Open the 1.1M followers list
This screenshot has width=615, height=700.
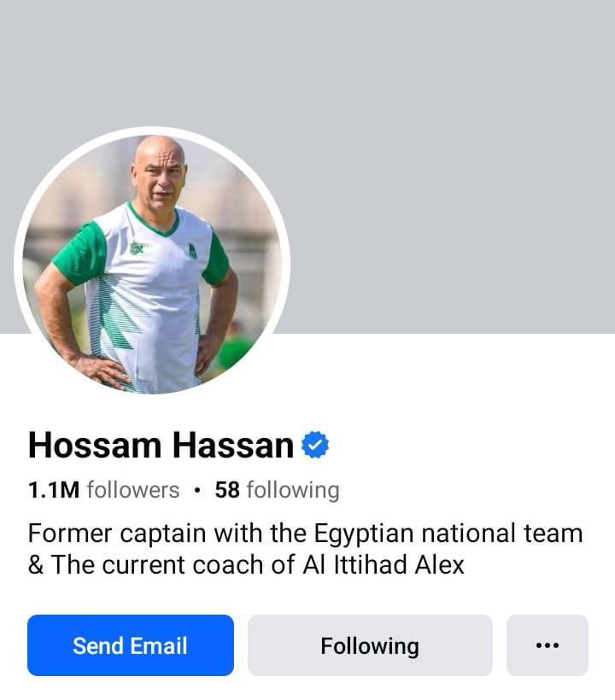point(103,490)
